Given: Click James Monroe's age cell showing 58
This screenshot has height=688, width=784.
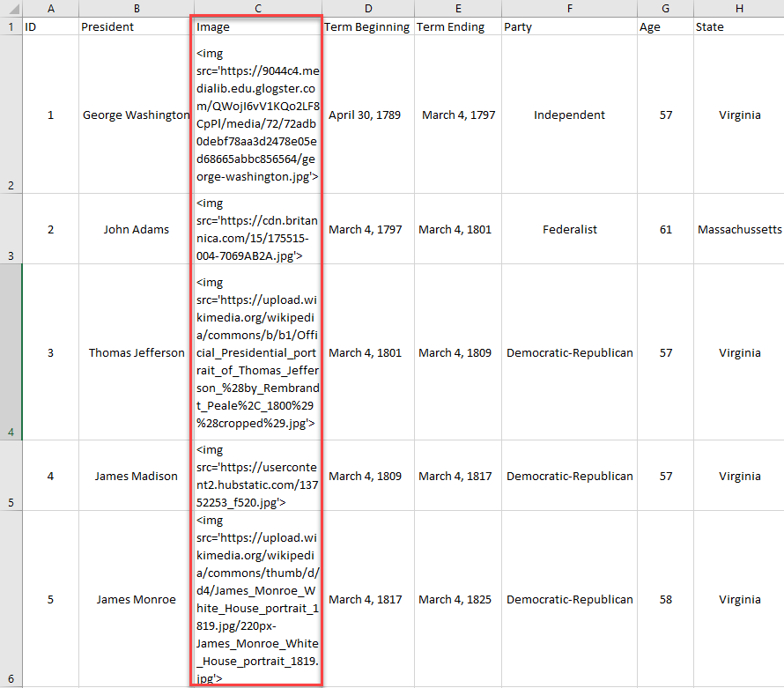Looking at the screenshot, I should pos(665,599).
